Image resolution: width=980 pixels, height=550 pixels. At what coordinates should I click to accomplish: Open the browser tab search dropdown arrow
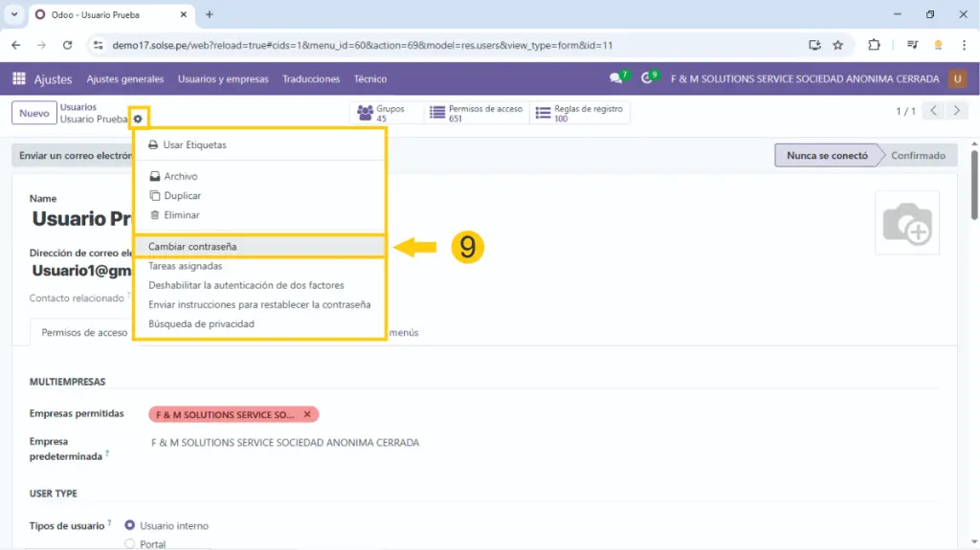tap(14, 14)
